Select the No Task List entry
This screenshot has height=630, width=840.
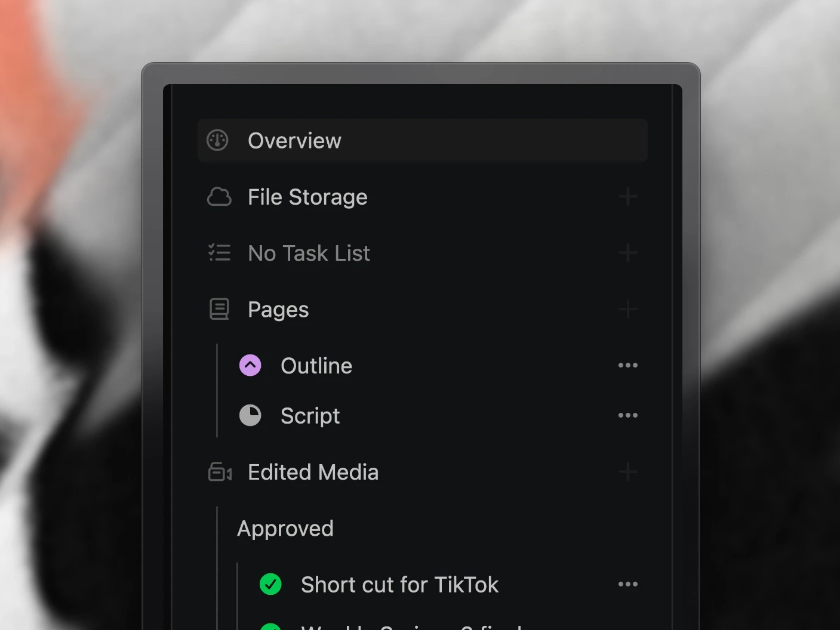(x=309, y=254)
